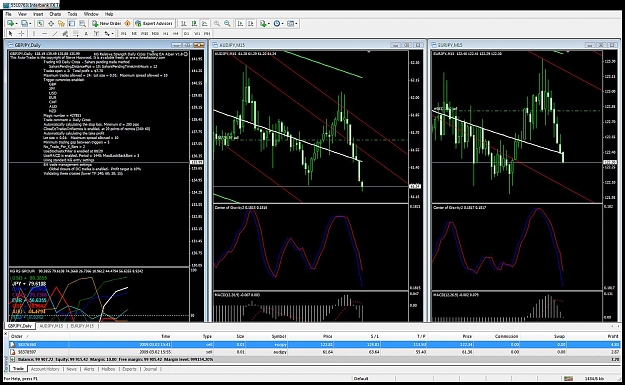Click the New Order button
Image resolution: width=625 pixels, height=385 pixels.
tap(106, 24)
